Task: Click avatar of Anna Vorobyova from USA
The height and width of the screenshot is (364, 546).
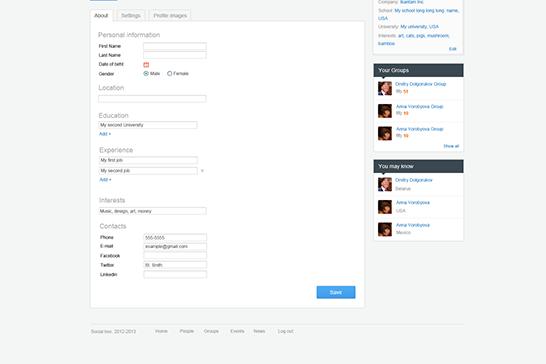Action: click(385, 207)
